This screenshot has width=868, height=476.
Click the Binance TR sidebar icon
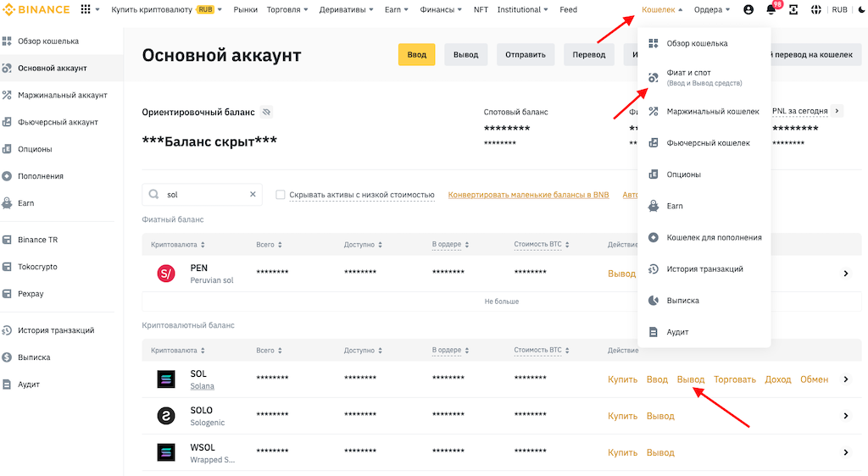point(7,240)
